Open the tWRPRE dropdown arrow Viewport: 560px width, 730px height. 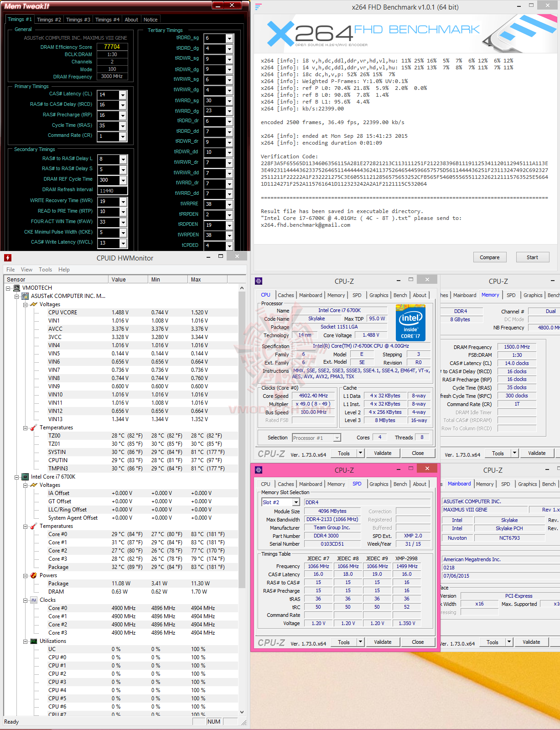229,205
